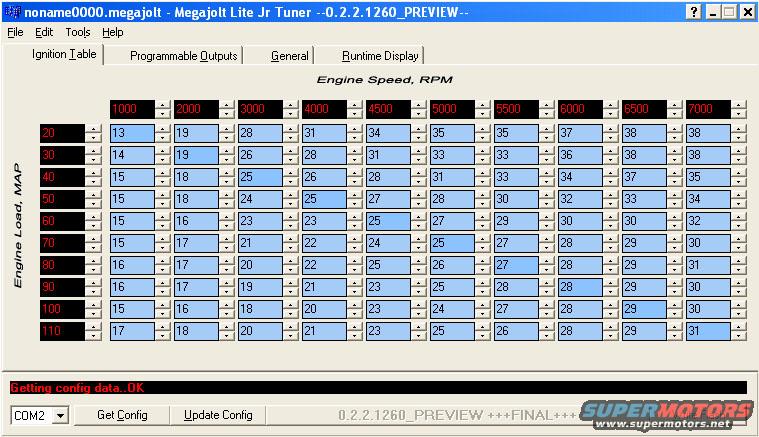Select the MAP 60 load bin field
Image resolution: width=759 pixels, height=437 pixels.
(x=62, y=220)
